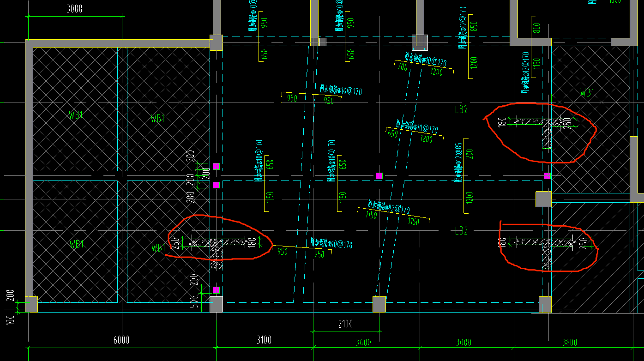Select the 500 dimension beside the column

194,302
